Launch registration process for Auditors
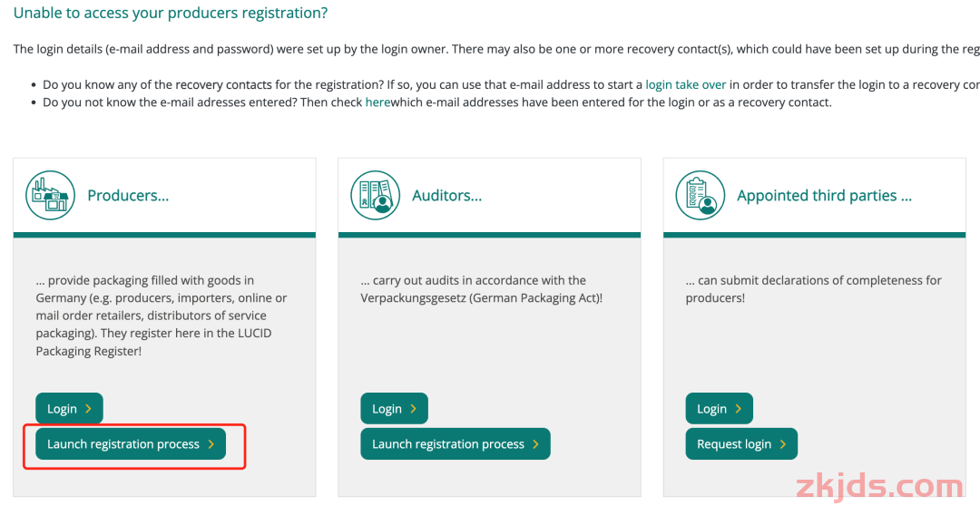 tap(456, 444)
